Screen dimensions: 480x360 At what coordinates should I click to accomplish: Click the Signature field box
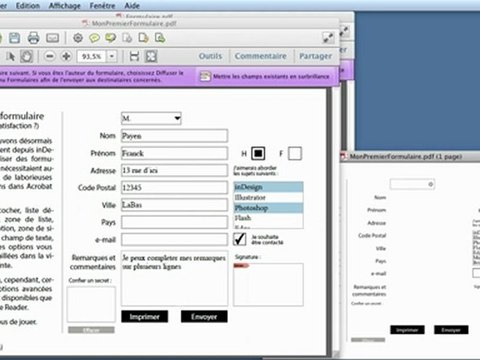[x=268, y=285]
